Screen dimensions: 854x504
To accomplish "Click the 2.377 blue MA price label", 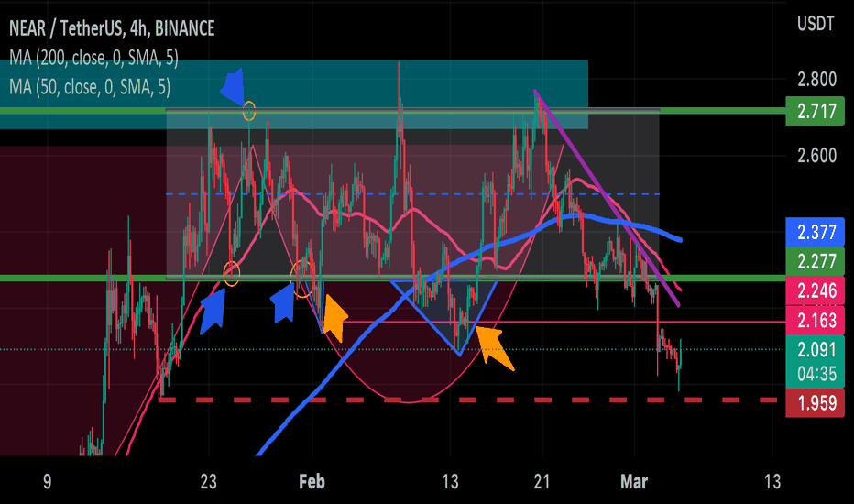I will coord(815,232).
